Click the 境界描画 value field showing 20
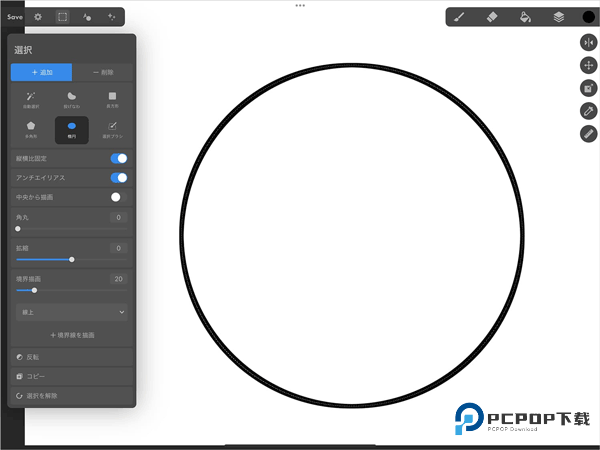The height and width of the screenshot is (450, 600). coord(118,279)
